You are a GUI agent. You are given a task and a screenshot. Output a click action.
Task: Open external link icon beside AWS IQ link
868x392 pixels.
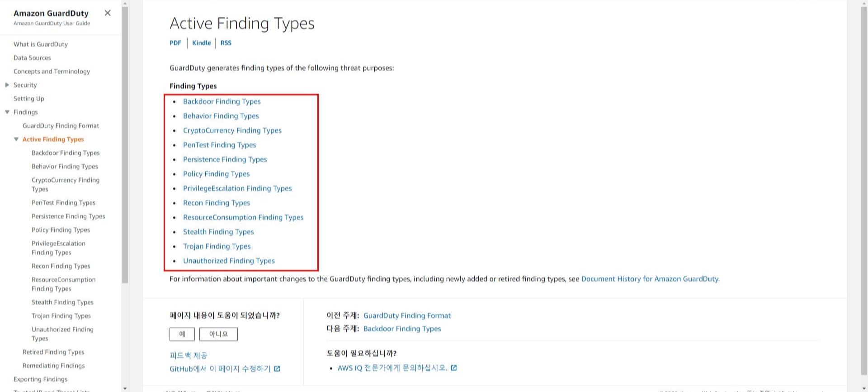pos(454,368)
